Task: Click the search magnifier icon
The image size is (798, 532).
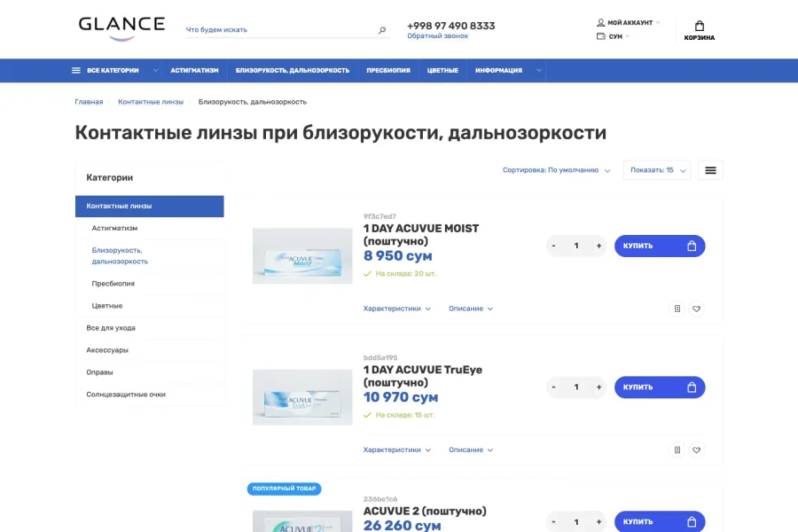Action: click(x=382, y=30)
